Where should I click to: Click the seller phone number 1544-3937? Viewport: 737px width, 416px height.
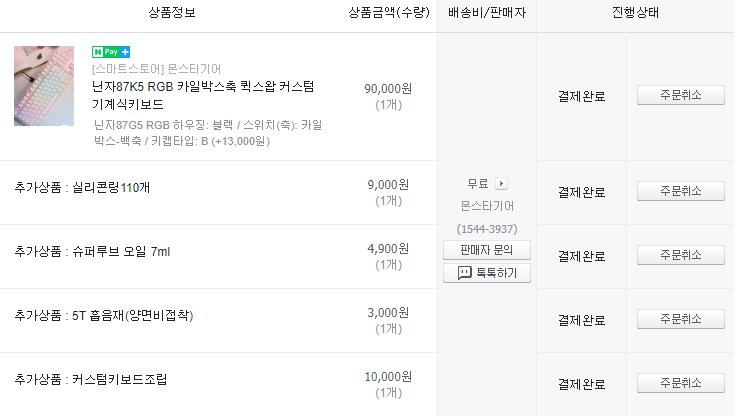point(487,229)
